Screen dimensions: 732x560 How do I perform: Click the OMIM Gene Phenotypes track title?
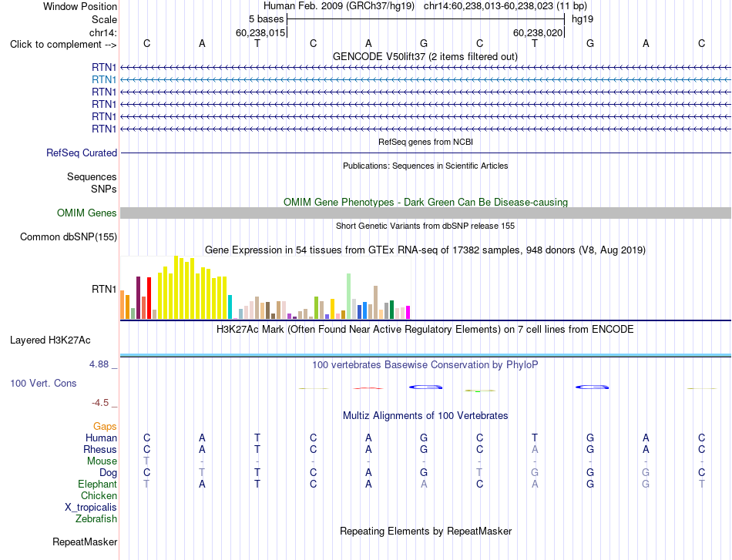point(425,202)
